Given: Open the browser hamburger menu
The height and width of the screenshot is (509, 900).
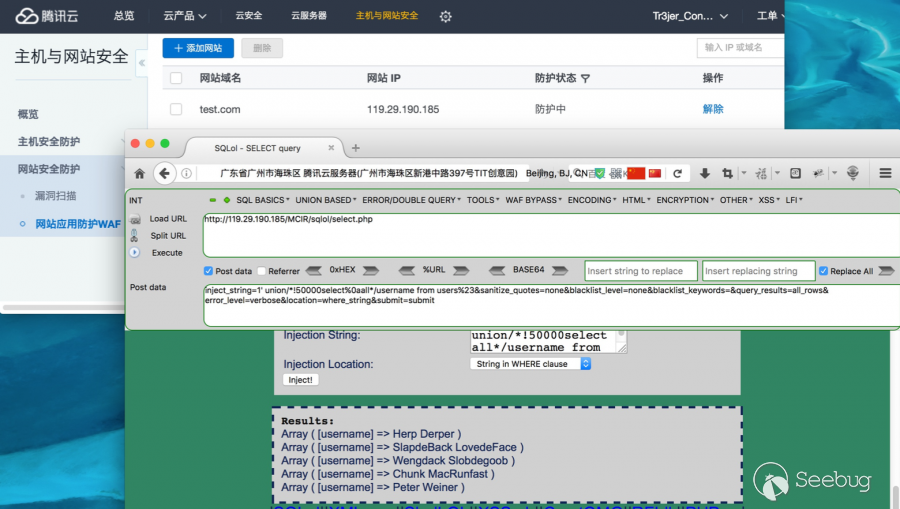Looking at the screenshot, I should tap(885, 173).
